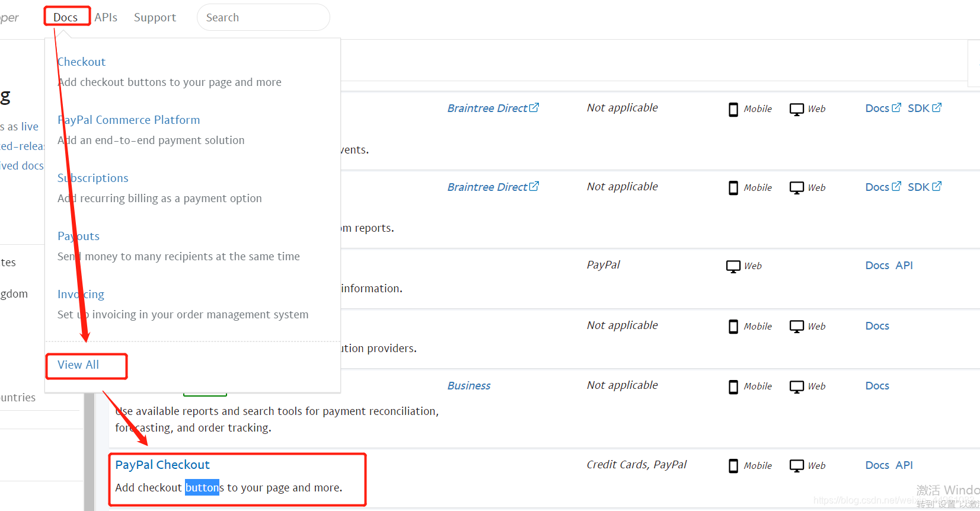
Task: Click Web monitor icon in PayPal Checkout row
Action: [x=797, y=466]
